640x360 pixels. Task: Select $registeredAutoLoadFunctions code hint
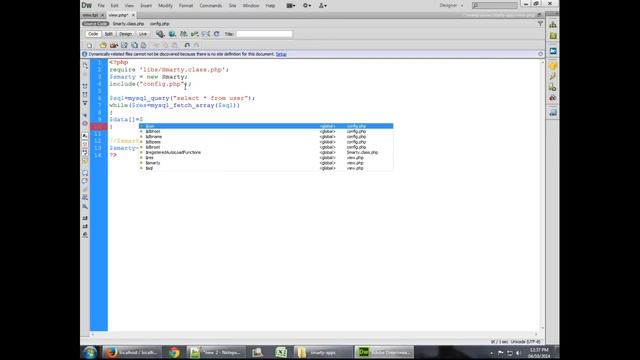(266, 152)
